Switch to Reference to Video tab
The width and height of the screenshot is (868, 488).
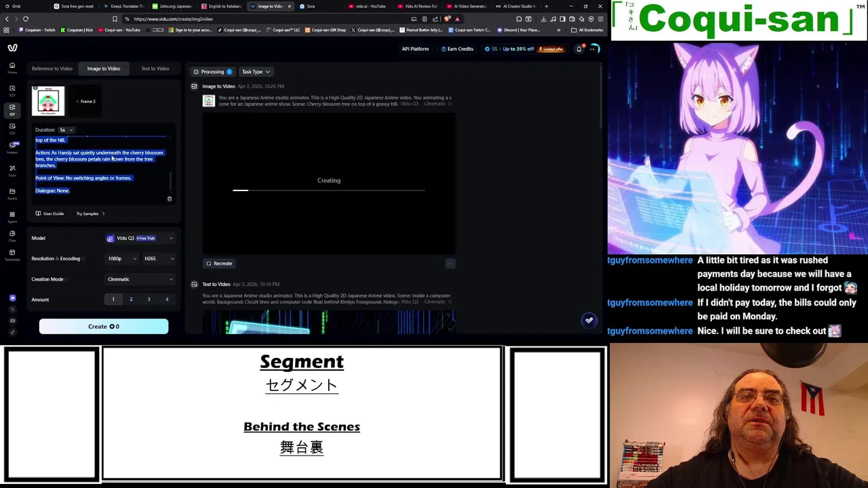(x=52, y=68)
